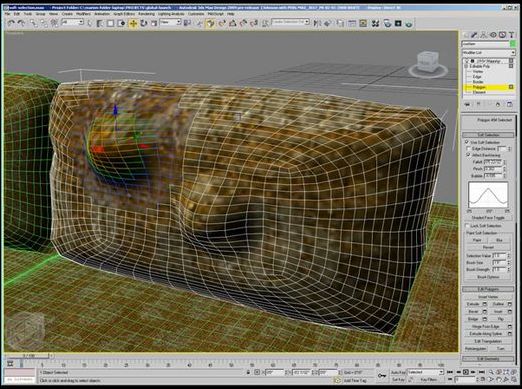This screenshot has width=522, height=389.
Task: Click the Set Key toggle button
Action: point(398,380)
